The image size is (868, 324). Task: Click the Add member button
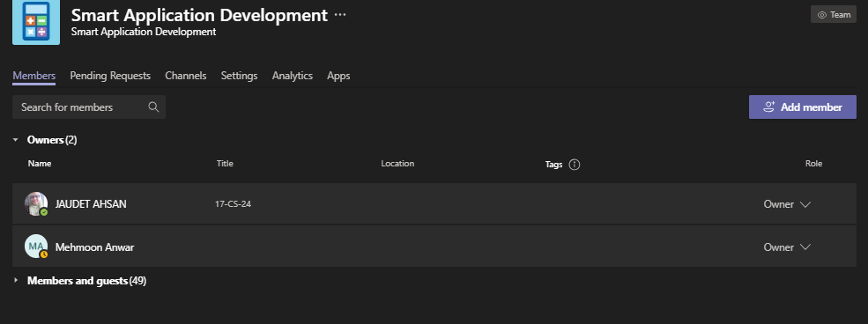click(802, 107)
